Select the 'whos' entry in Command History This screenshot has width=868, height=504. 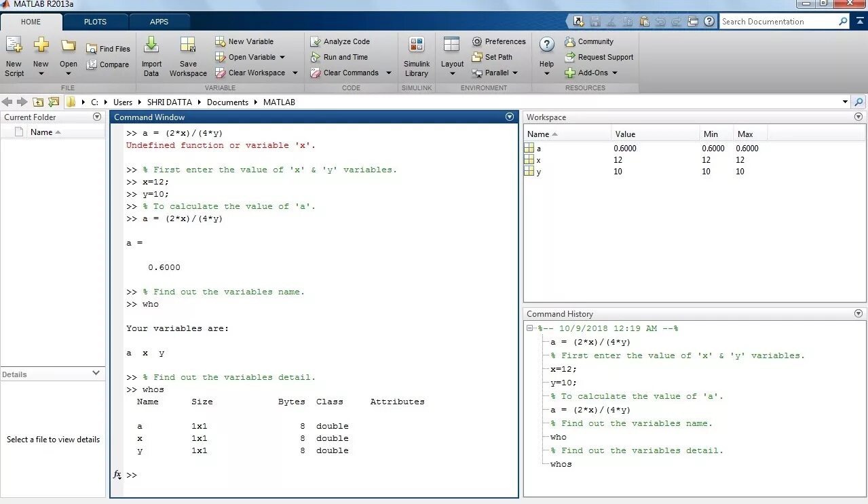[561, 464]
